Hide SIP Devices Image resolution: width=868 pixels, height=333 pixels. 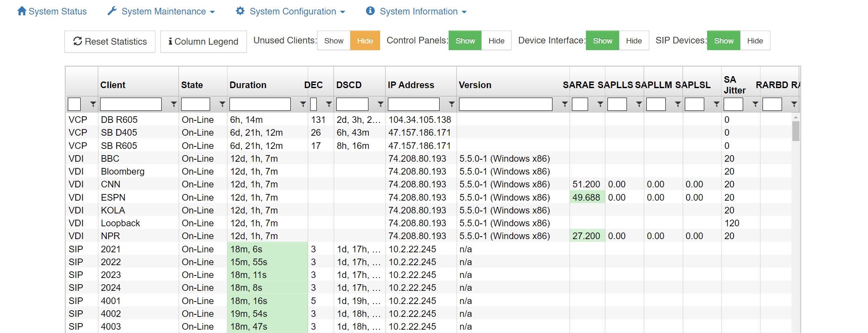point(755,41)
